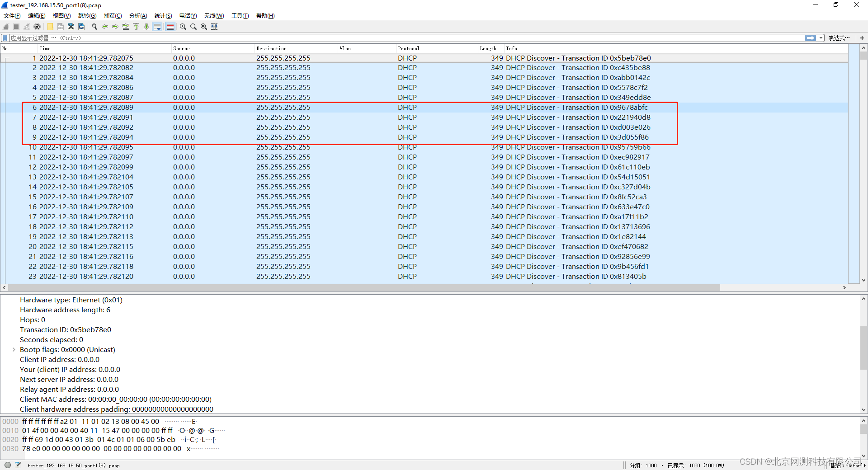This screenshot has height=470, width=868.
Task: Open the 分析(A) menu
Action: [x=138, y=16]
